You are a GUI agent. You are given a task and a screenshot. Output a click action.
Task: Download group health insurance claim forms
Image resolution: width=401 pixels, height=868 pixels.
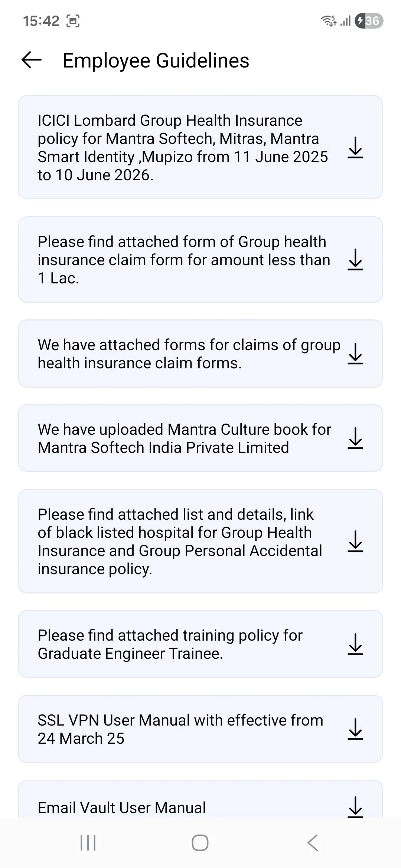point(355,354)
